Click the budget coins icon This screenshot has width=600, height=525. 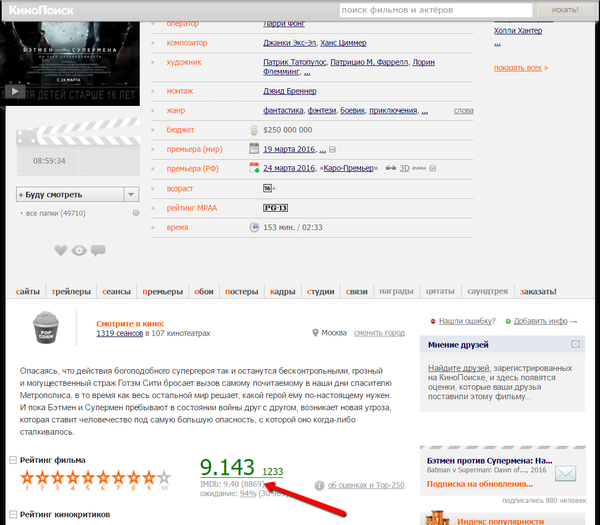(254, 130)
